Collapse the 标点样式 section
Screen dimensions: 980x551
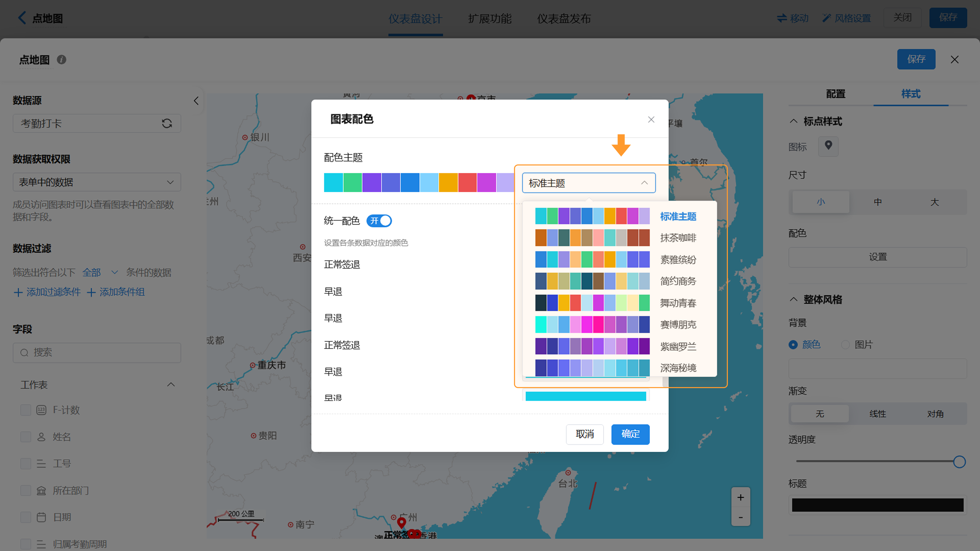[794, 121]
